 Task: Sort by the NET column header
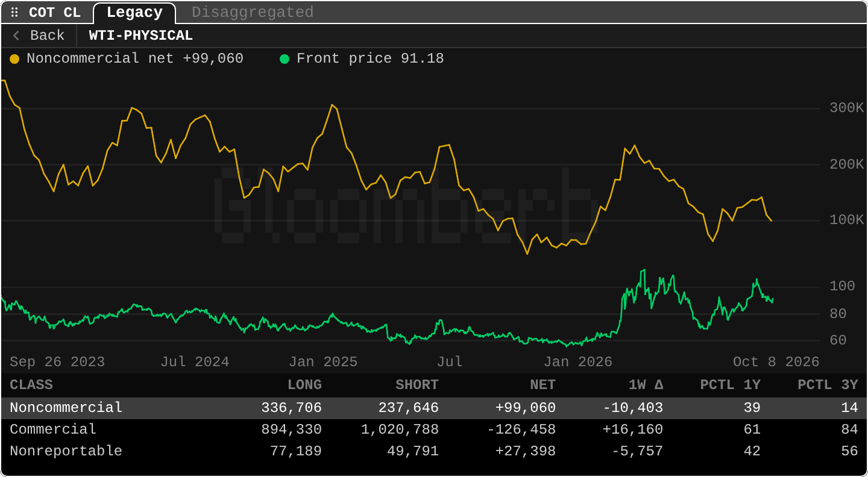click(542, 385)
